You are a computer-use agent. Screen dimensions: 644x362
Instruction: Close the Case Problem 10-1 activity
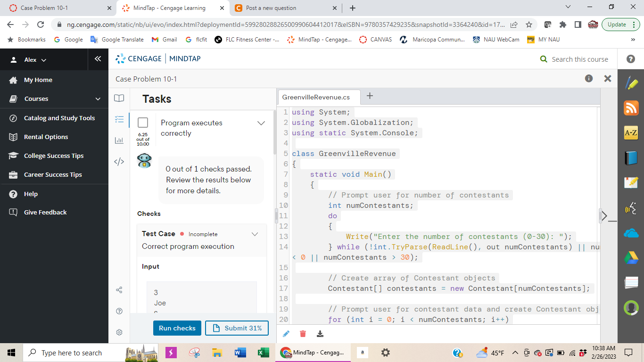[x=608, y=79]
